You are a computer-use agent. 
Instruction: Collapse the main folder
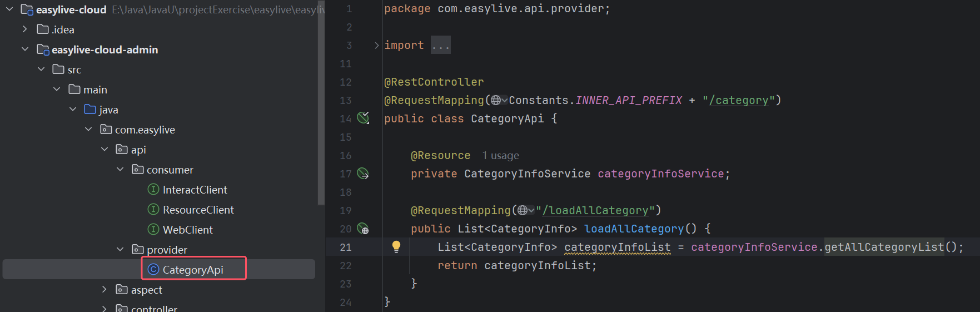[x=57, y=90]
